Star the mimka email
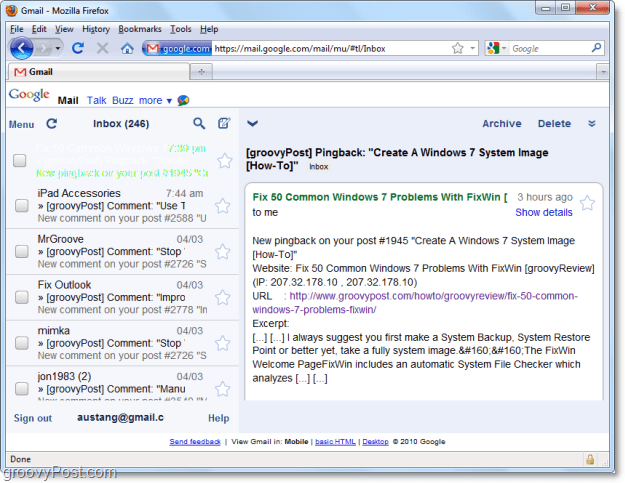This screenshot has width=625, height=483. [x=222, y=343]
